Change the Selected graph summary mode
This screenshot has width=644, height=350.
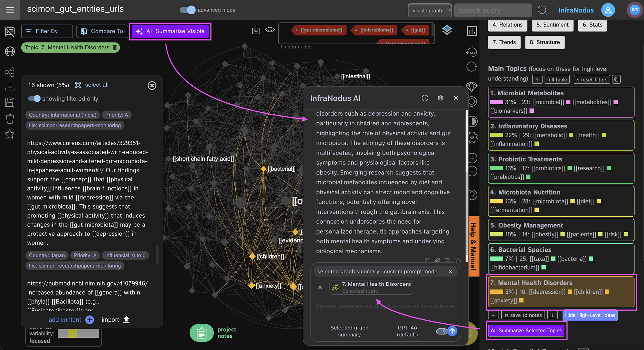pyautogui.click(x=349, y=331)
